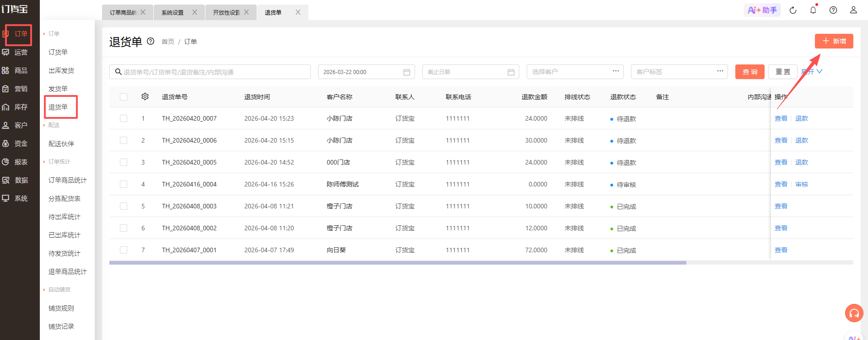The height and width of the screenshot is (340, 868).
Task: Expand more filters with 展开
Action: [x=812, y=72]
